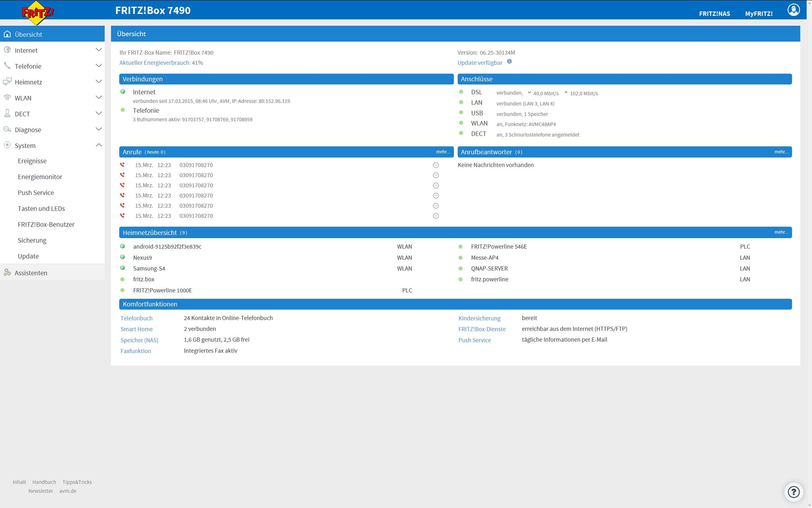Click the Assistenten gears icon
This screenshot has height=508, width=812.
click(x=7, y=272)
